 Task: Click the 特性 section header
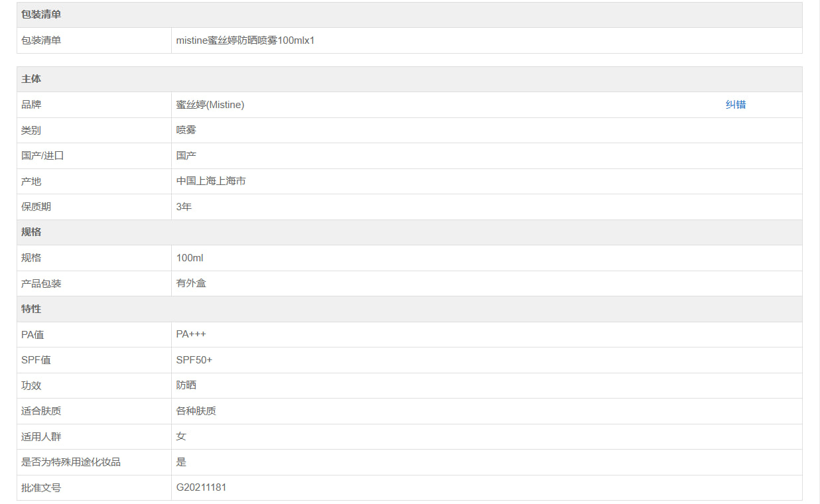(x=31, y=309)
